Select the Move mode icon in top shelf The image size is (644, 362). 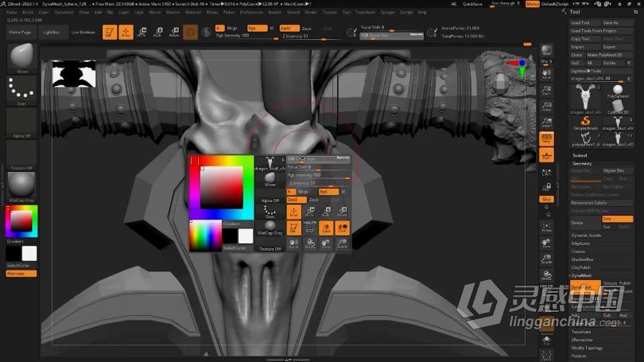click(x=142, y=32)
